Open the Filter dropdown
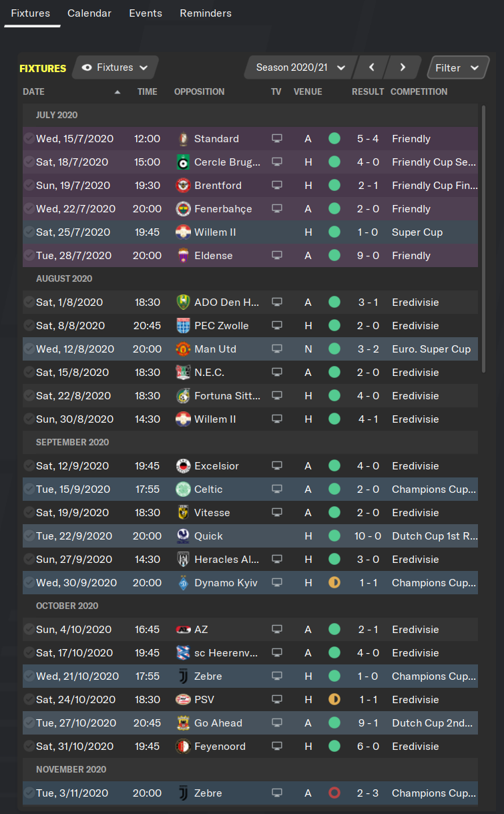The width and height of the screenshot is (504, 814). pos(457,67)
